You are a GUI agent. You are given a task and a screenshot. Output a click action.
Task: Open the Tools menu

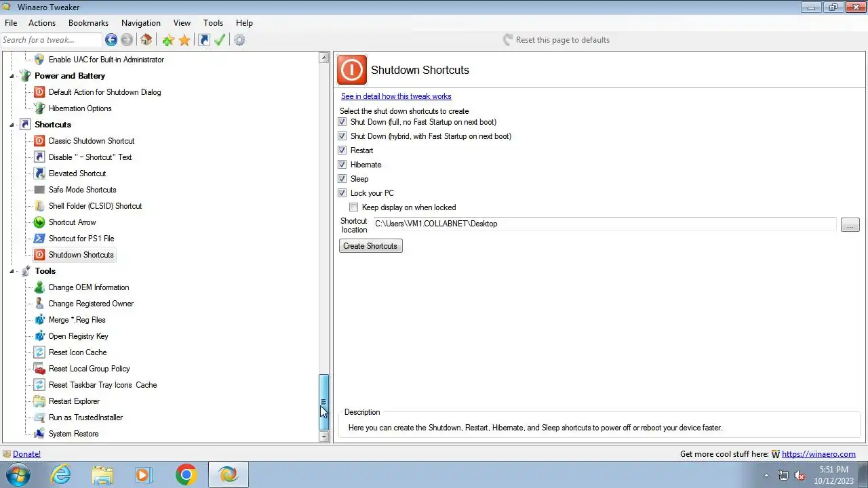coord(213,23)
